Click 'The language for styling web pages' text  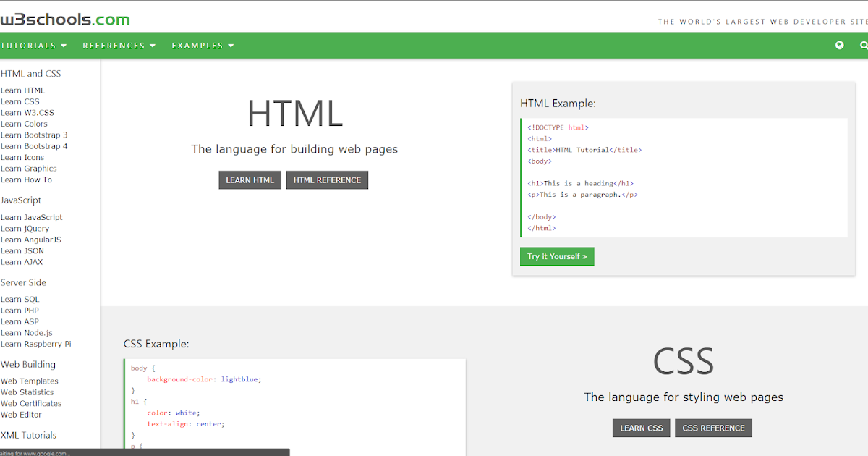tap(684, 397)
